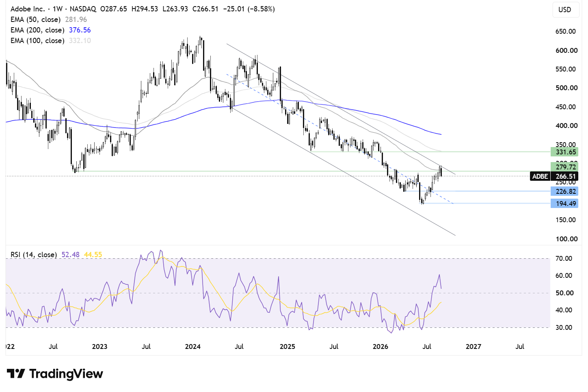Click the RSI 30.00 axis label

pyautogui.click(x=564, y=327)
